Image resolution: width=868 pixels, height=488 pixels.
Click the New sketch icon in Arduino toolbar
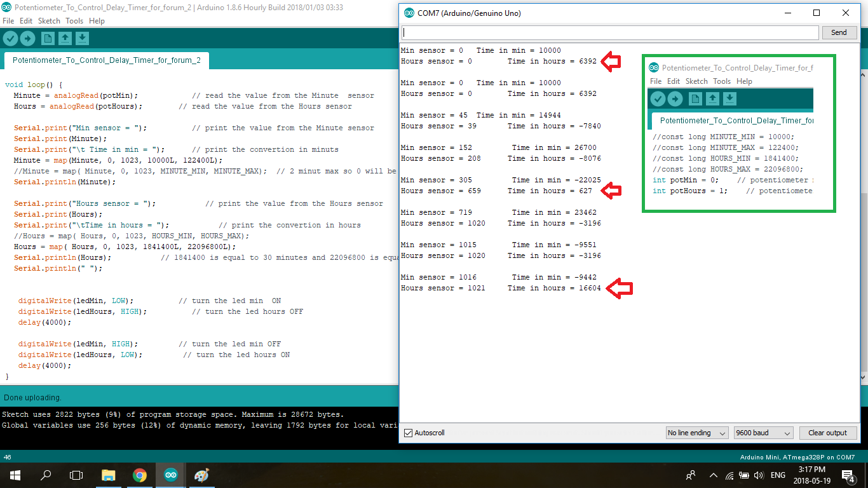48,39
